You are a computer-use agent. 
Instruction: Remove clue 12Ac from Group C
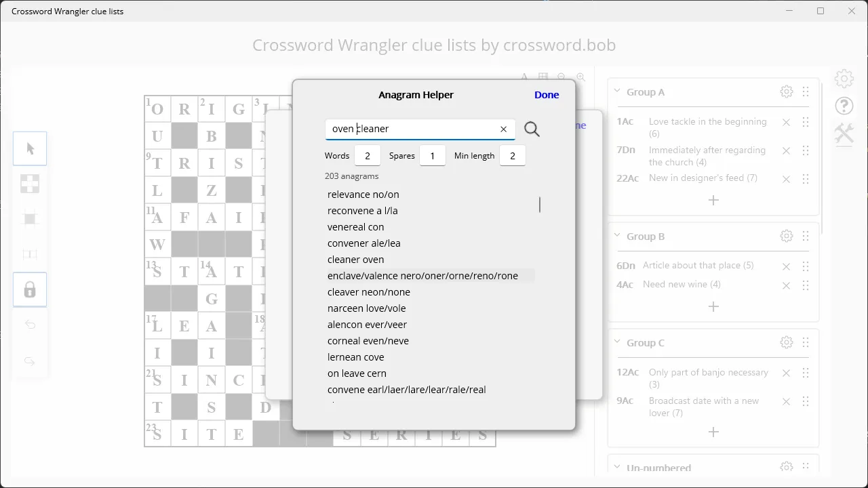coord(786,373)
